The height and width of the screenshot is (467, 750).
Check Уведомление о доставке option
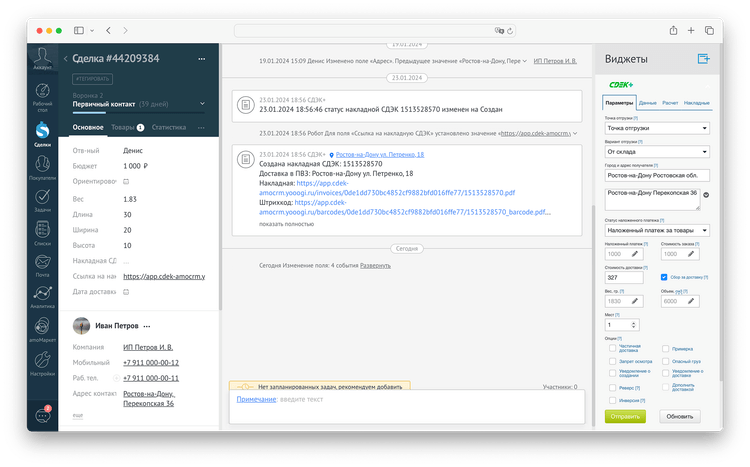[665, 373]
